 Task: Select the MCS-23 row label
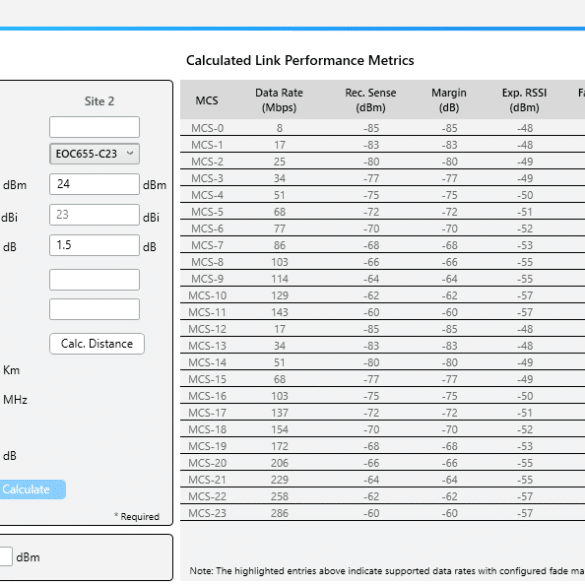point(207,513)
